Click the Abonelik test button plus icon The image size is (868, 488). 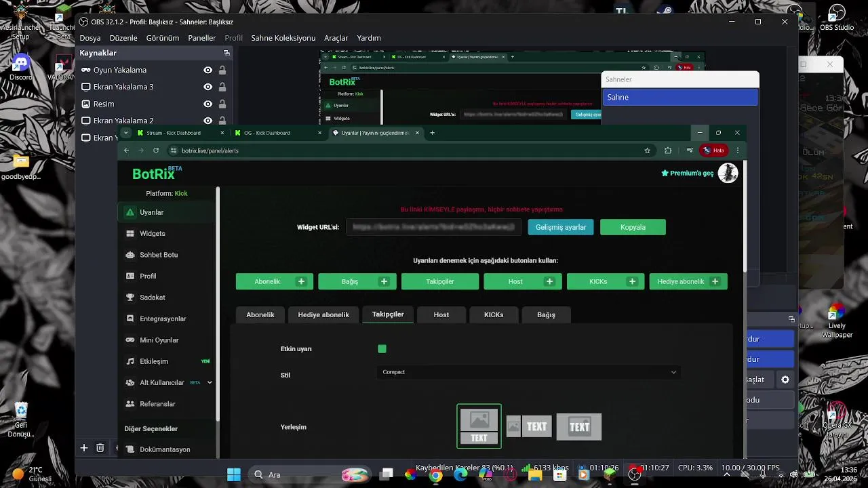tap(301, 281)
